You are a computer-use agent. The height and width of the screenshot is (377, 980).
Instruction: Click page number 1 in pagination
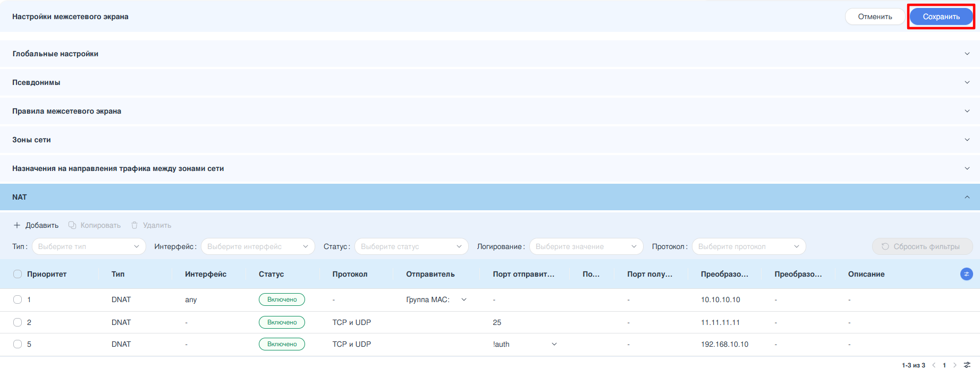pos(944,365)
